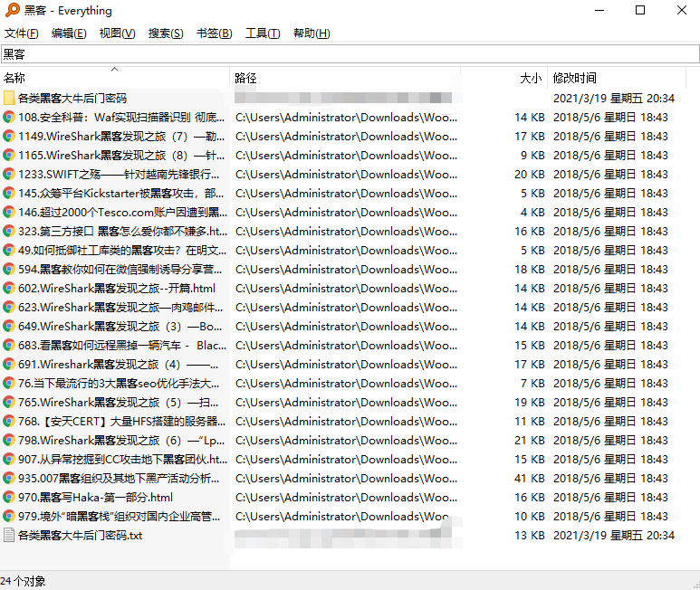Click Chrome icon of 798.WireShark file
This screenshot has width=700, height=590.
8,440
